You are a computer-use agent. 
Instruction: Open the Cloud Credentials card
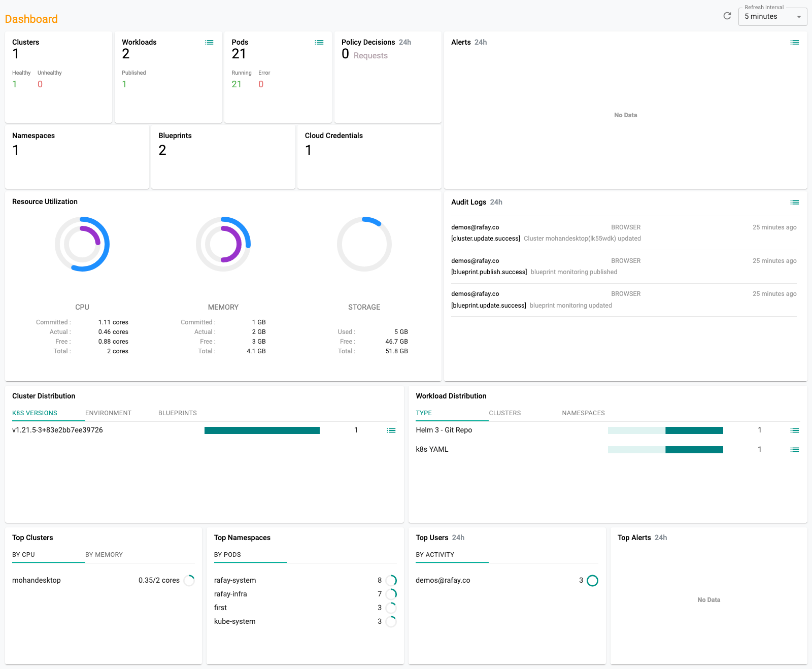[x=369, y=157]
